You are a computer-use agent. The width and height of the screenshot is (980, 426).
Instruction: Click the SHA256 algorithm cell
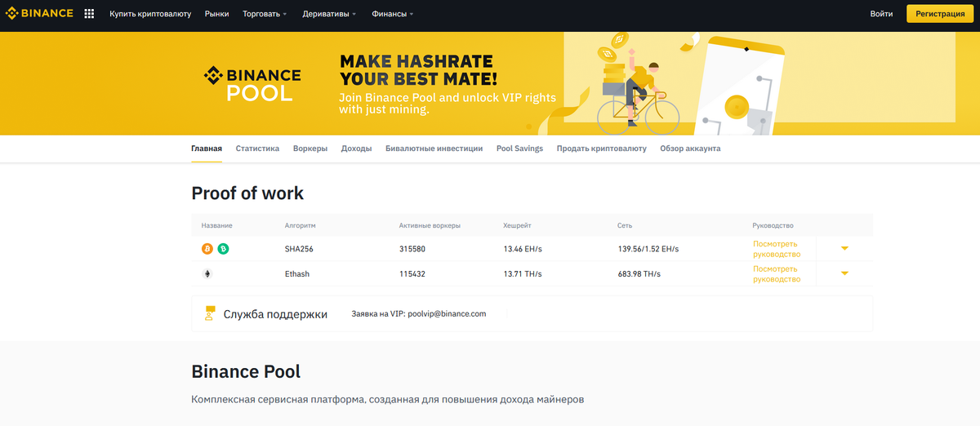pos(298,249)
